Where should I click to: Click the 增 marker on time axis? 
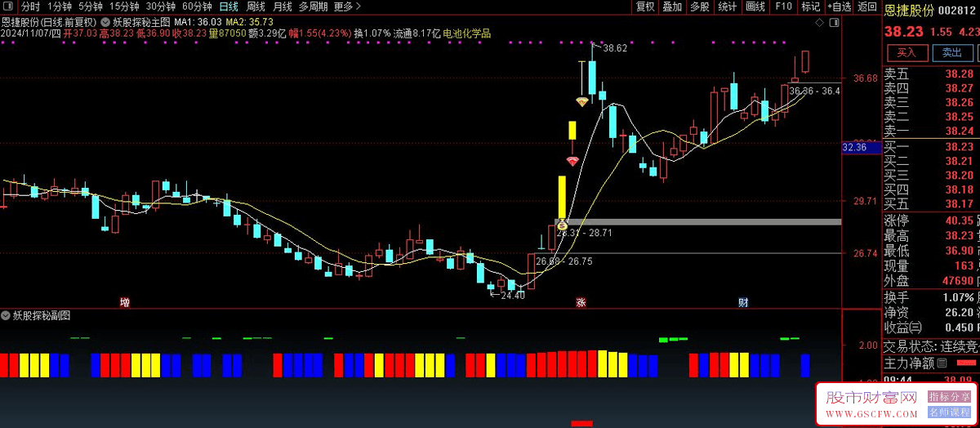125,302
